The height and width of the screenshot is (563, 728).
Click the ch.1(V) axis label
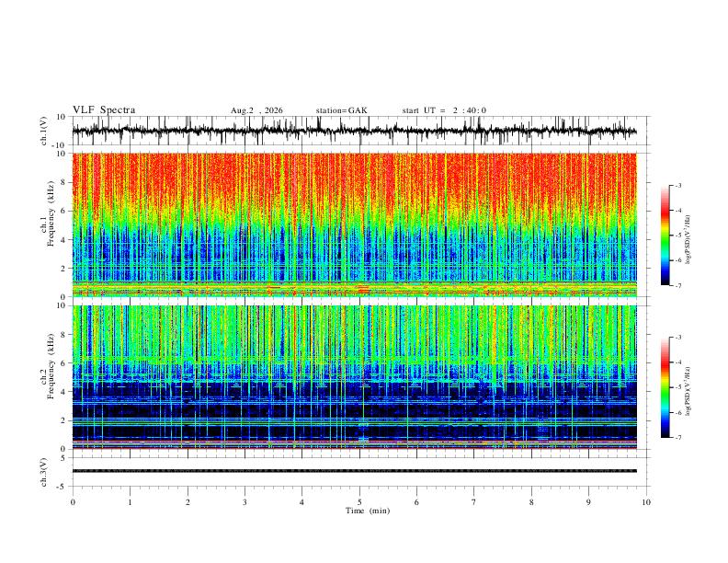pyautogui.click(x=44, y=131)
